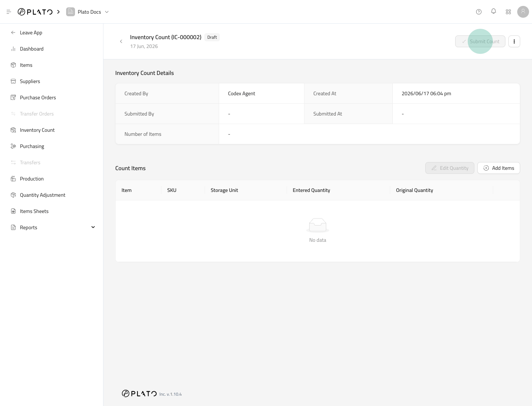
Task: Click the Items box icon
Action: tap(13, 65)
